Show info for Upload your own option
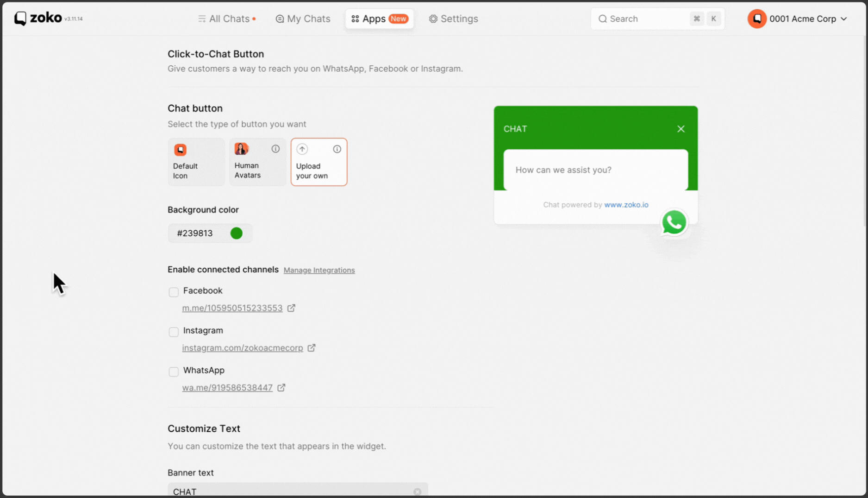This screenshot has height=498, width=868. coord(337,149)
